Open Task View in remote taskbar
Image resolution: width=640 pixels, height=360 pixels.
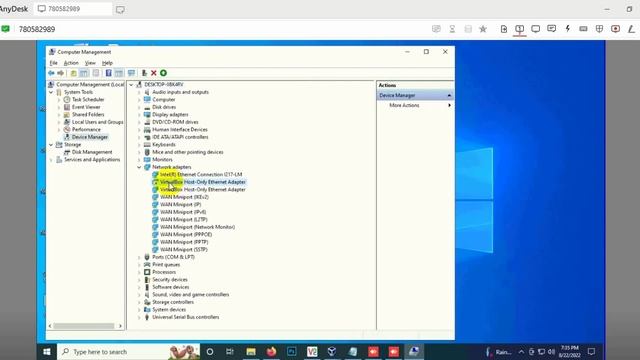pyautogui.click(x=230, y=351)
